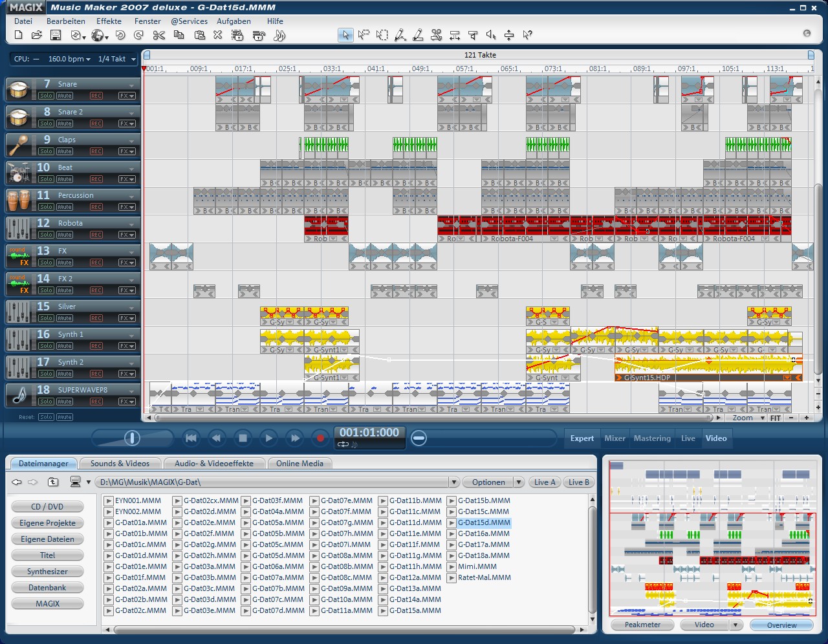The image size is (828, 644).
Task: Open the bpm tempo dropdown
Action: pyautogui.click(x=88, y=59)
